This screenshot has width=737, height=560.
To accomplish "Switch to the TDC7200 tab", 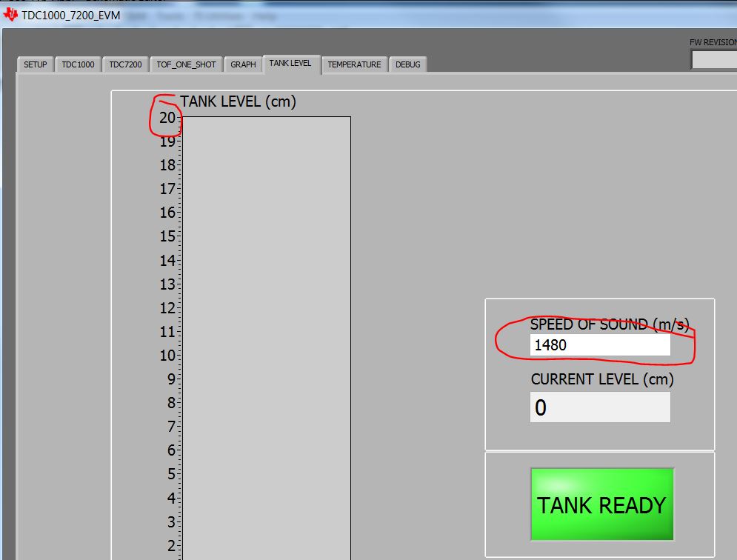I will click(125, 64).
